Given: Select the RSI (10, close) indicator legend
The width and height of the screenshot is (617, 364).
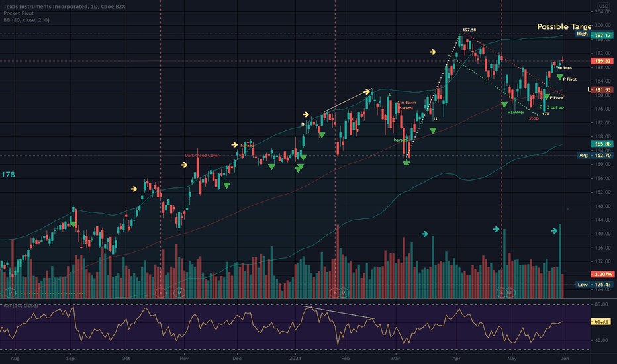Looking at the screenshot, I should [21, 305].
